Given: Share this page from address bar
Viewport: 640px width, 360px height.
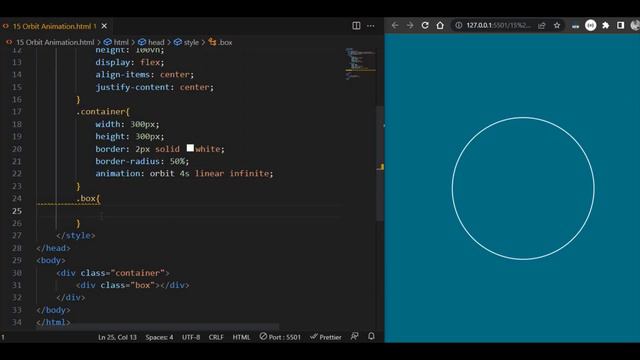Looking at the screenshot, I should pyautogui.click(x=542, y=26).
